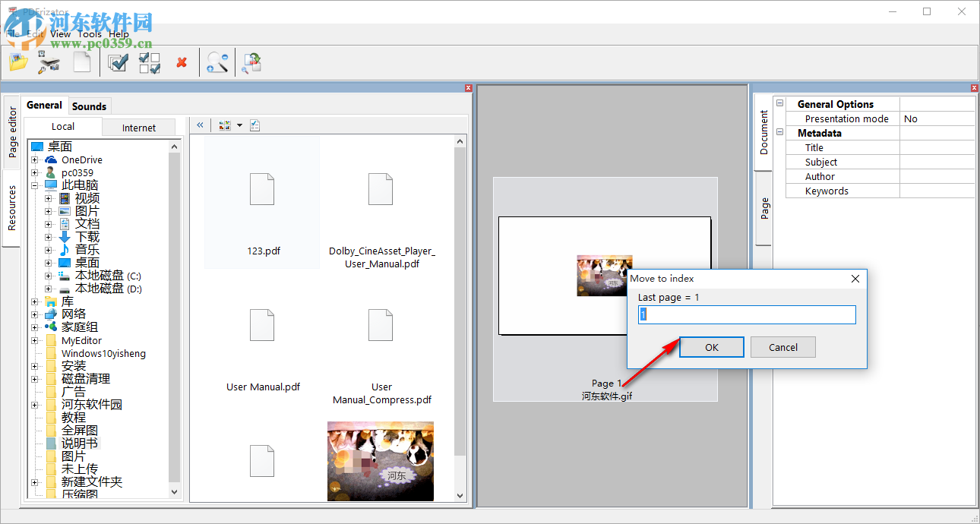Click the Title metadata value field
Viewport: 980px width, 524px height.
(937, 147)
